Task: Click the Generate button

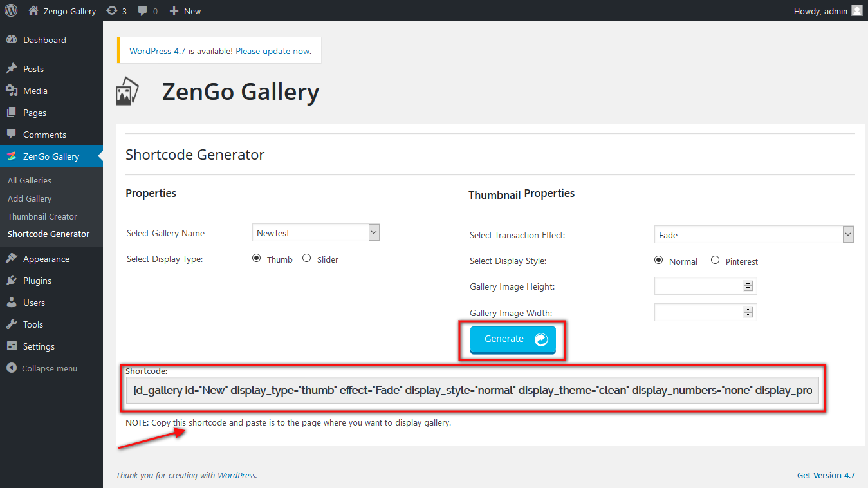Action: pyautogui.click(x=513, y=340)
